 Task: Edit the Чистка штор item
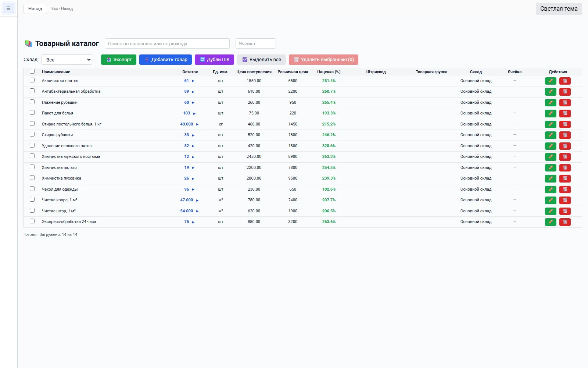tap(551, 211)
